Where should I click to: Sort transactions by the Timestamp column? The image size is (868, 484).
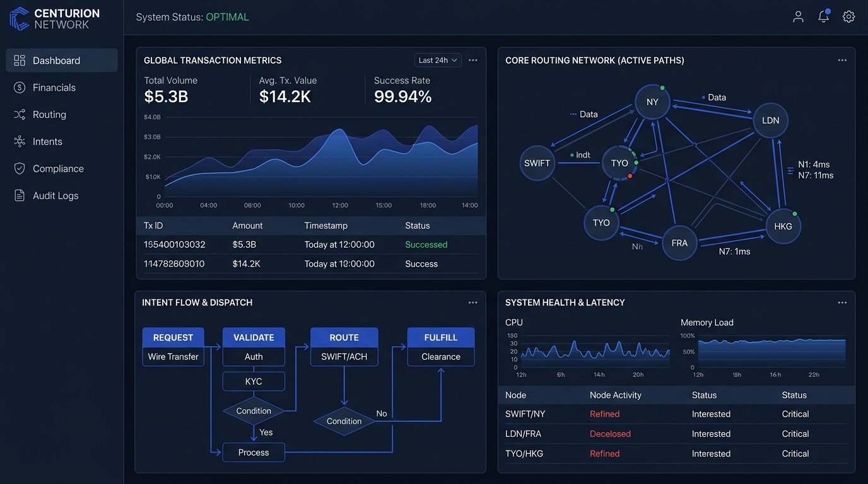tap(325, 226)
